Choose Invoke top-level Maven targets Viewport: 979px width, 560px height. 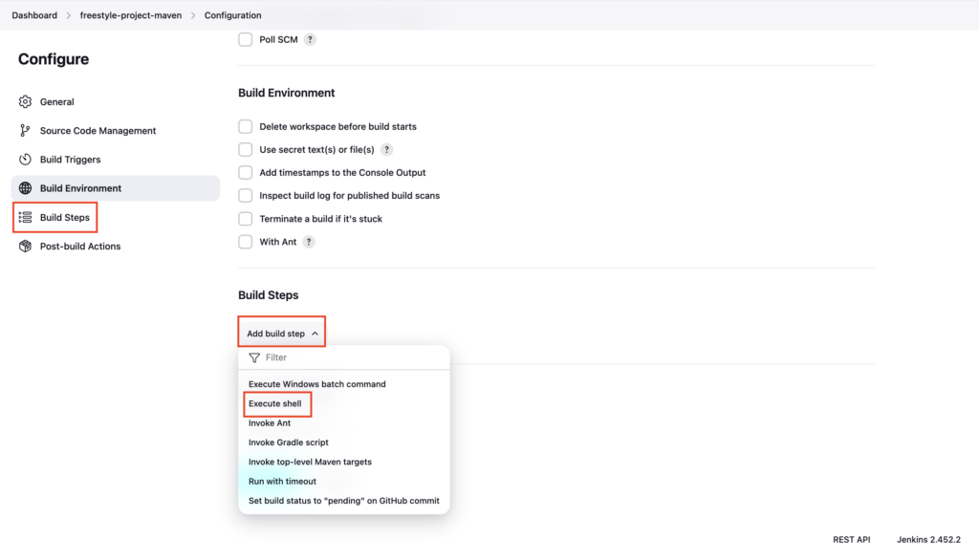pos(310,462)
